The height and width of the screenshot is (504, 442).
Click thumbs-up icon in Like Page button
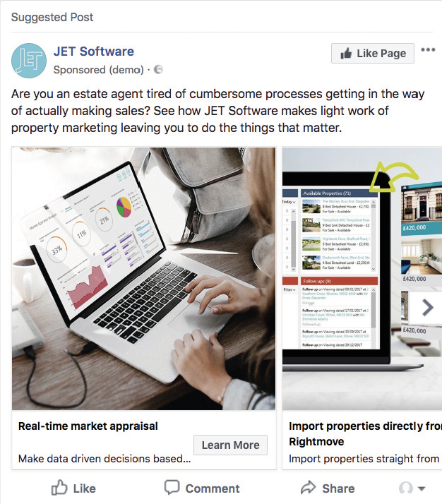point(346,54)
